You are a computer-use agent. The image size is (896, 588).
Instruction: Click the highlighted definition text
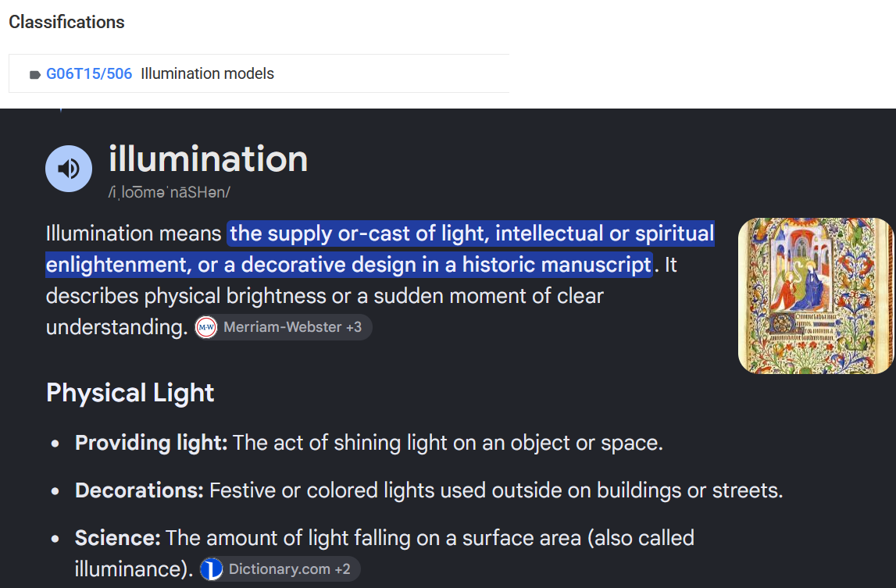point(380,249)
